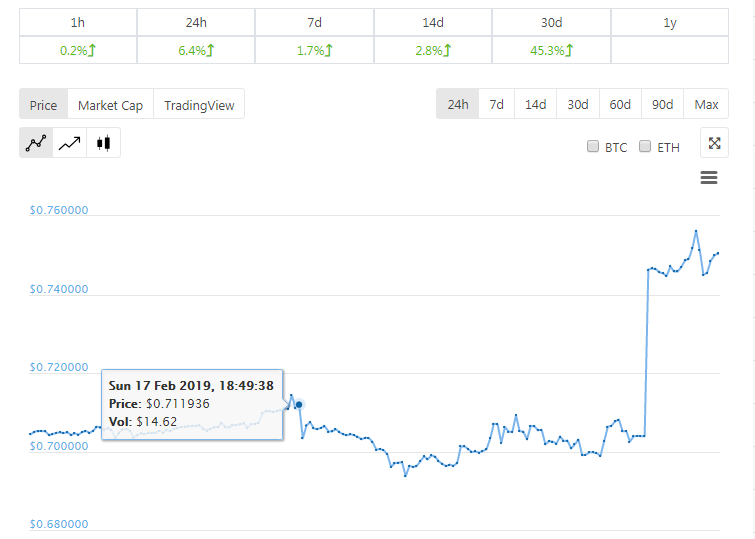Enable the BTC comparison checkbox
The width and height of the screenshot is (755, 539).
click(x=593, y=147)
